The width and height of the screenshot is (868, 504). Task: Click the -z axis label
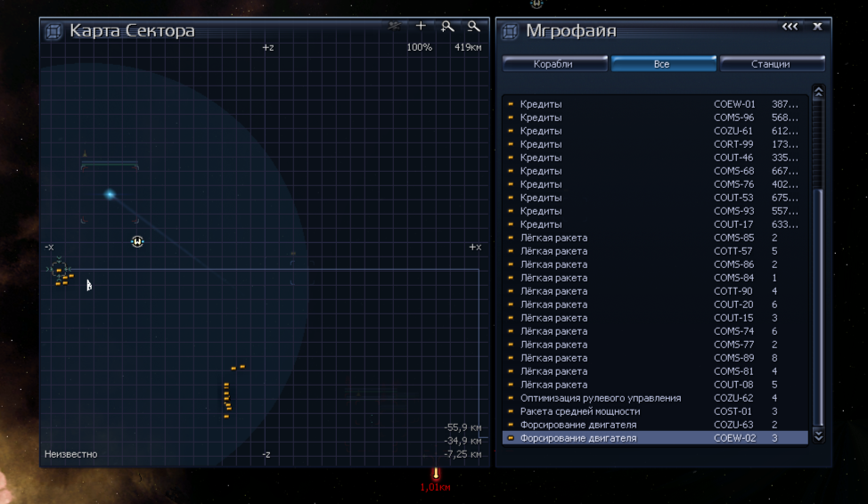pos(266,454)
